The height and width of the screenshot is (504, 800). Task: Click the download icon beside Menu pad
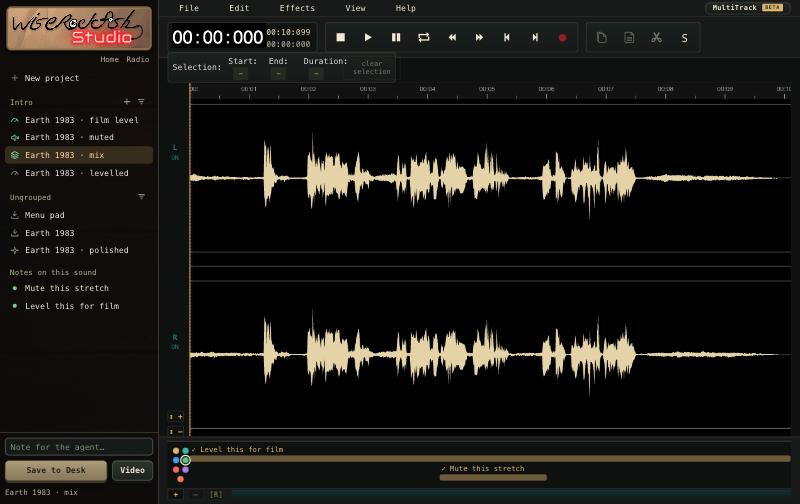[x=15, y=215]
